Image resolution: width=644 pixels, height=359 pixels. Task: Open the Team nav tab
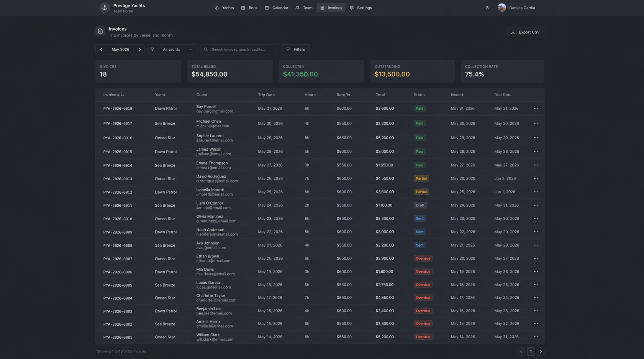pos(304,8)
